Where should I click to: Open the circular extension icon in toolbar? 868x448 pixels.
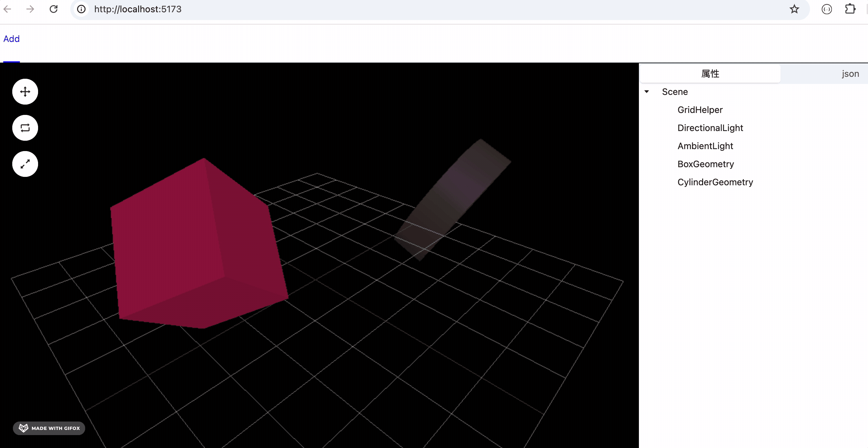[x=827, y=9]
